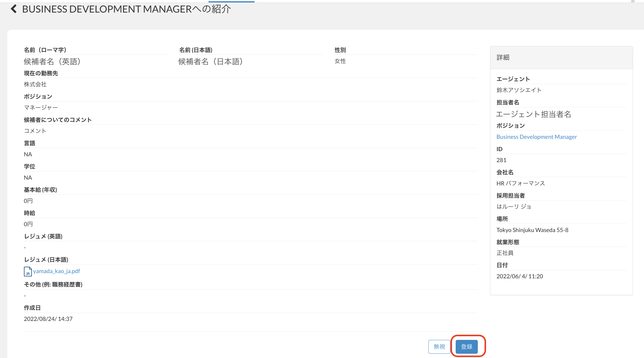Screen dimensions: 644x358
Task: Select the 候補者名(日本語) name value
Action: (x=211, y=62)
